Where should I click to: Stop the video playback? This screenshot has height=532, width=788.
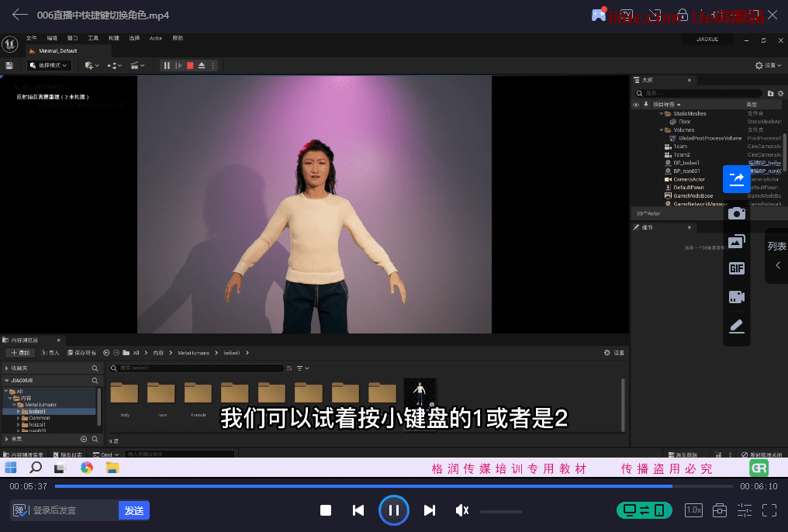tap(326, 510)
